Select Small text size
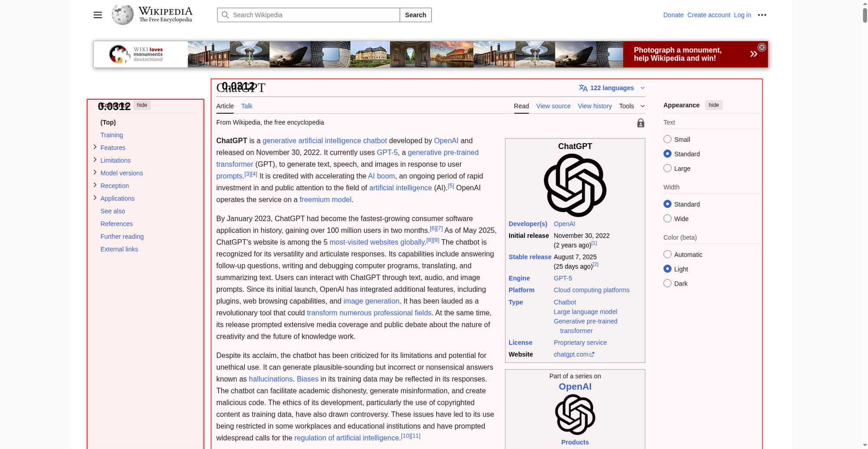This screenshot has height=449, width=868. click(667, 139)
